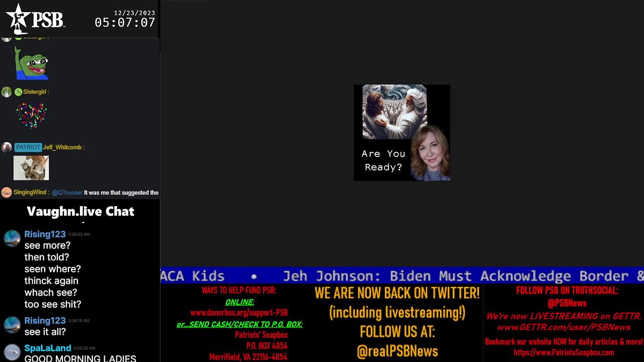644x362 pixels.
Task: Click the 'thinck again' chat line
Action: [x=51, y=281]
